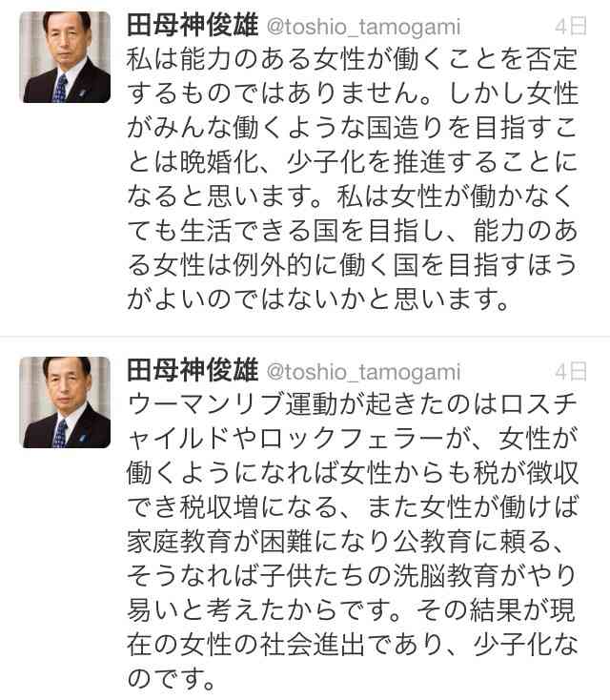Viewport: 610px width, 700px height.
Task: Click the line starting 在の女性の社会進出
Action: click(353, 644)
